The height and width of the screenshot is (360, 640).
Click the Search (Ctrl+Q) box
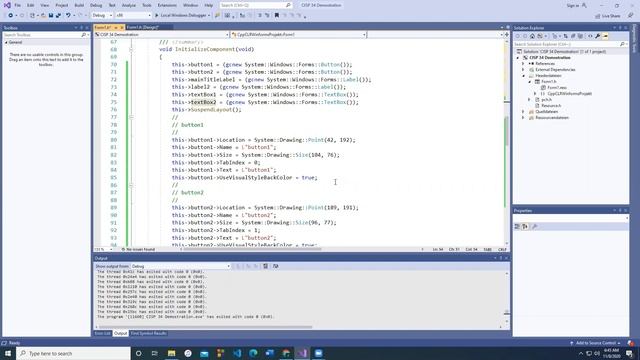tap(256, 5)
